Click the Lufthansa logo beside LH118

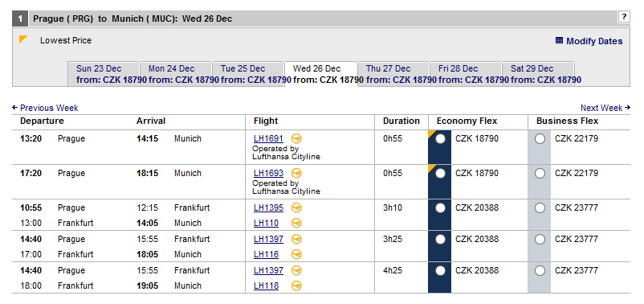click(x=296, y=286)
